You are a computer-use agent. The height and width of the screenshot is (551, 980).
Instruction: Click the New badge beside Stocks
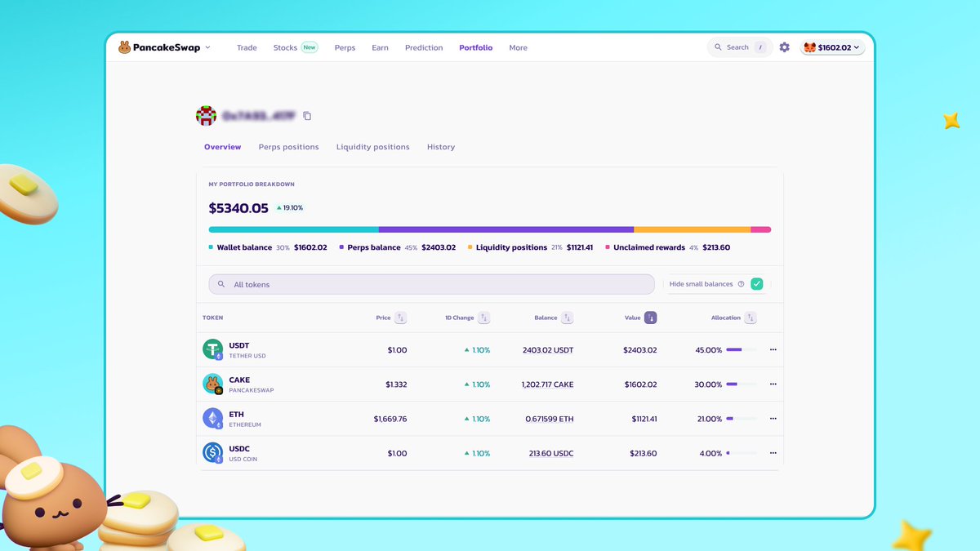tap(310, 47)
